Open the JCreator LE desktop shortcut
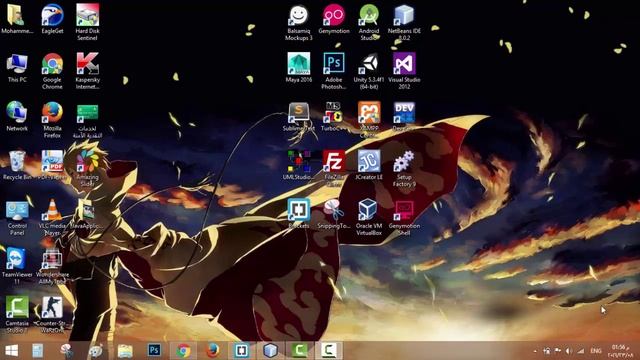The height and width of the screenshot is (360, 640). [x=369, y=165]
